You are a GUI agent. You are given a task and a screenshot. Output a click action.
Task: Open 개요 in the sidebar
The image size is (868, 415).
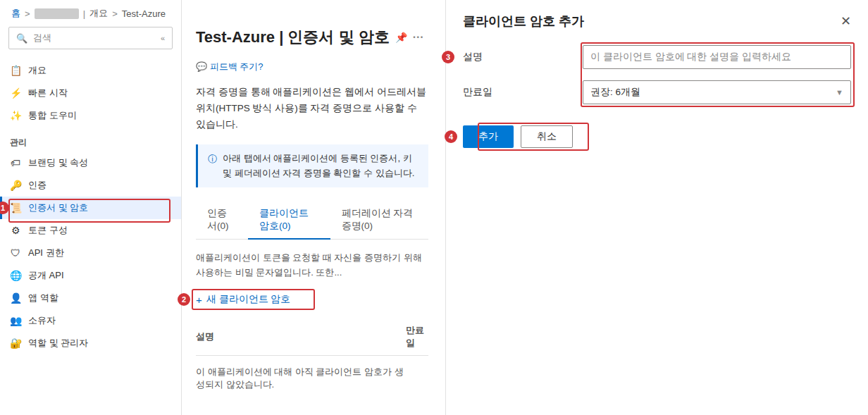(90, 70)
